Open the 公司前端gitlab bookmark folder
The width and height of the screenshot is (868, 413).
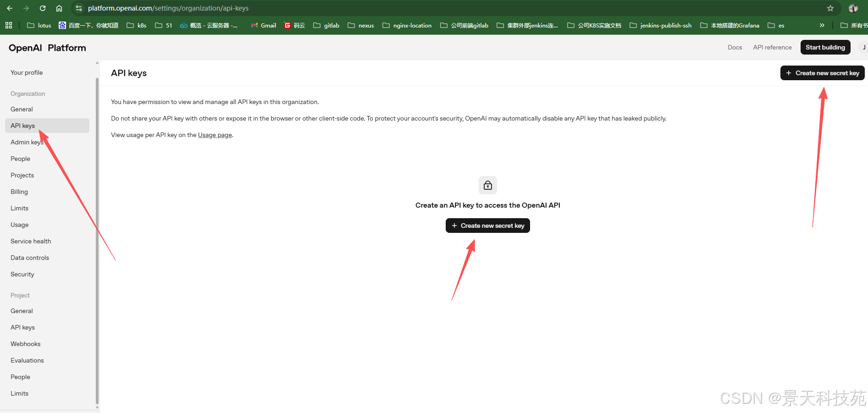[x=464, y=25]
